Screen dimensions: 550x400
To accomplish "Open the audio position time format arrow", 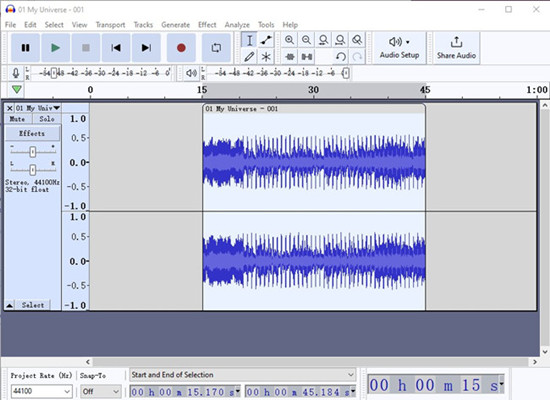I will (502, 385).
